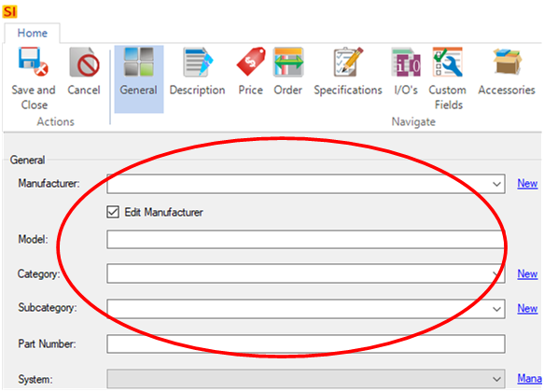
Task: Click the Cancel icon in Actions
Action: [x=84, y=62]
